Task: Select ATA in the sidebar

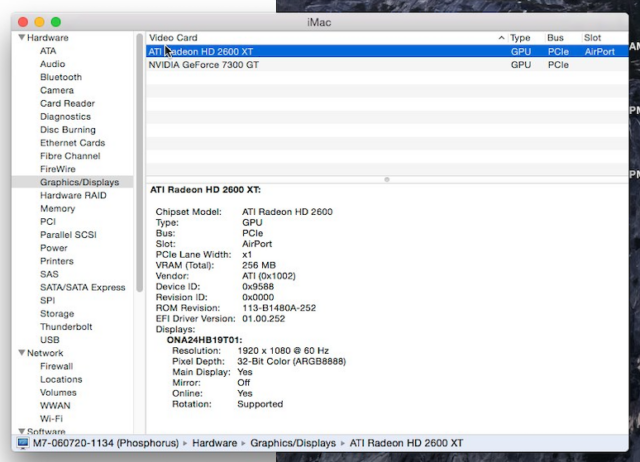Action: pyautogui.click(x=48, y=51)
